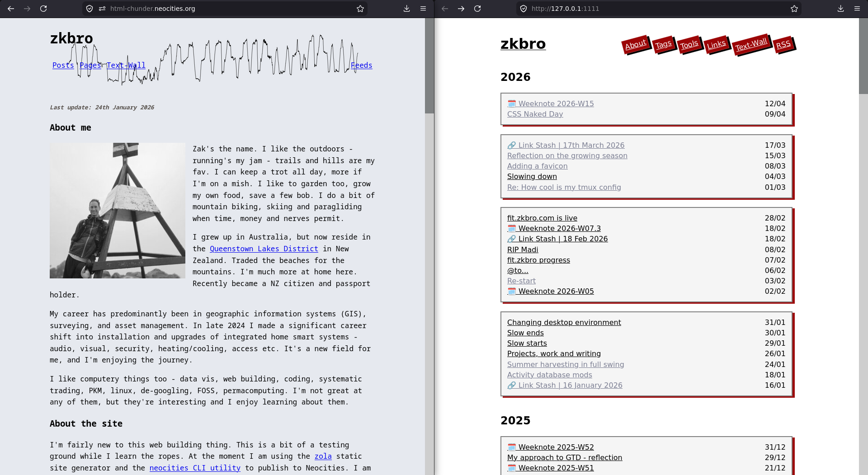The width and height of the screenshot is (868, 475).
Task: Go forward in the right browser window
Action: (461, 9)
